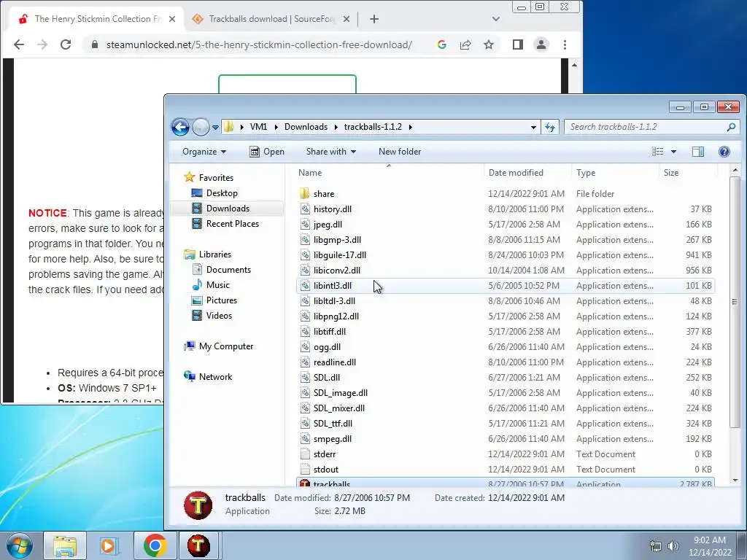Open recent locations dropdown next to forward arrow
The width and height of the screenshot is (747, 560).
[215, 127]
